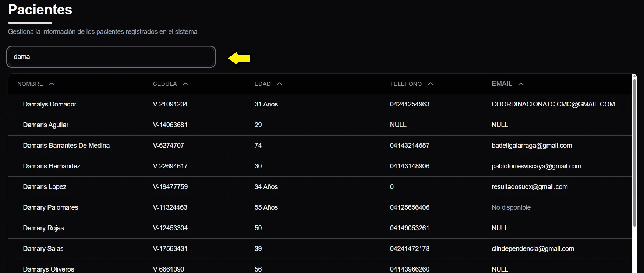Image resolution: width=644 pixels, height=273 pixels.
Task: Click the NOMBRE sort chevron icon
Action: pos(52,84)
